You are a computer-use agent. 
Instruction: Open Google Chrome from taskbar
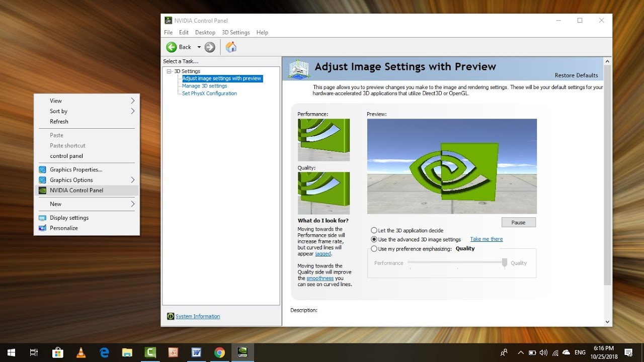coord(219,352)
